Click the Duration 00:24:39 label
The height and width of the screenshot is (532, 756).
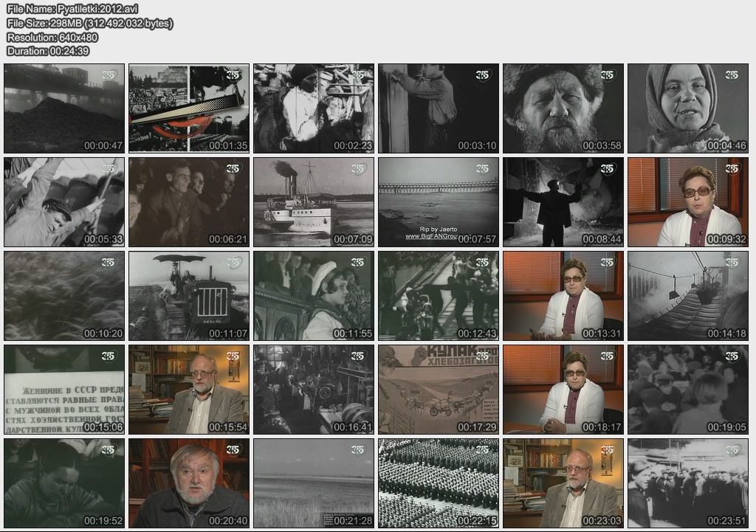pos(48,51)
